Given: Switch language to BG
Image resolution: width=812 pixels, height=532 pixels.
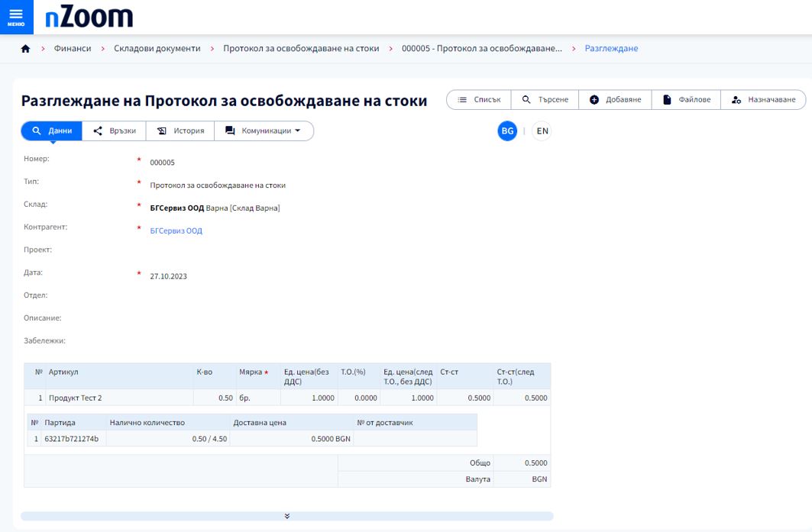Looking at the screenshot, I should [x=507, y=131].
